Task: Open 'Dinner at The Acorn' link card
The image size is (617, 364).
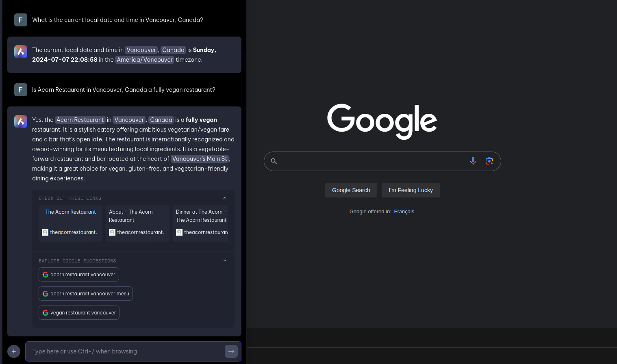Action: pos(201,223)
